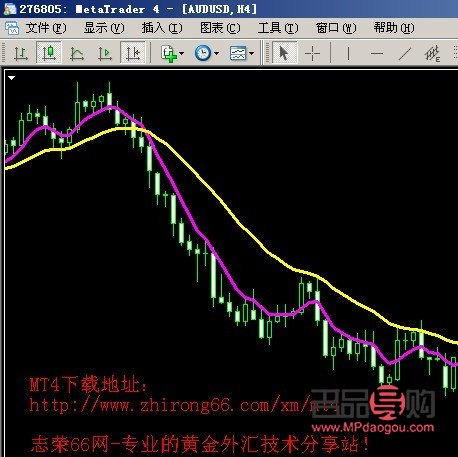458x457 pixels.
Task: Click the Templates icon
Action: coord(238,53)
